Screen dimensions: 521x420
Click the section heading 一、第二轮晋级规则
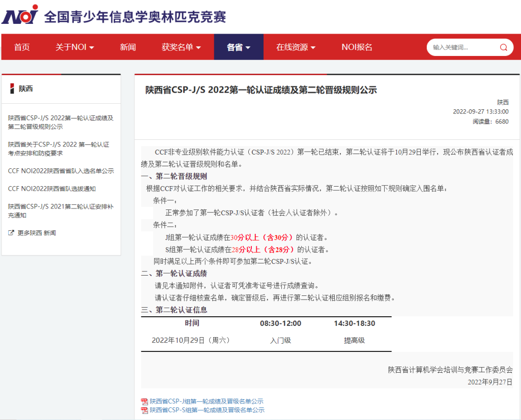(x=174, y=176)
